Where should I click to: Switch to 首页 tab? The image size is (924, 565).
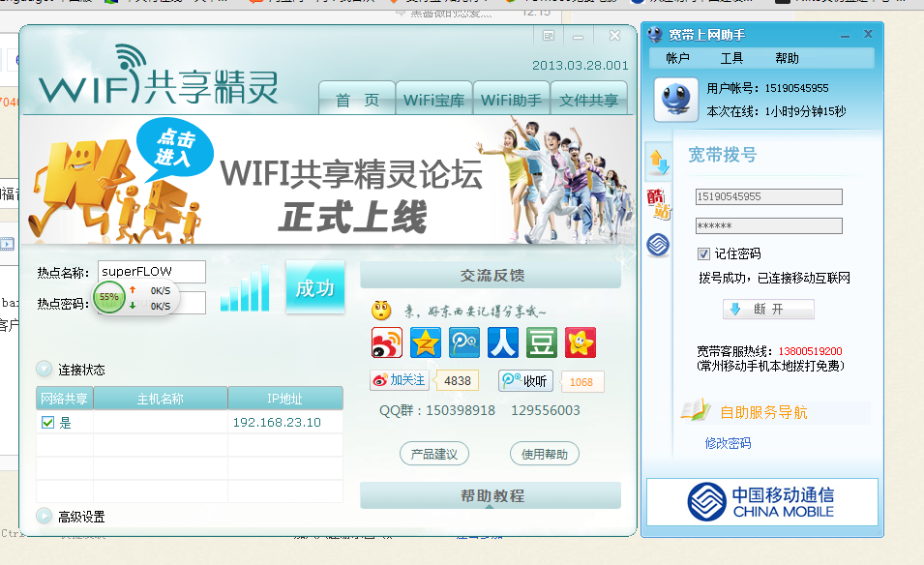(x=357, y=99)
